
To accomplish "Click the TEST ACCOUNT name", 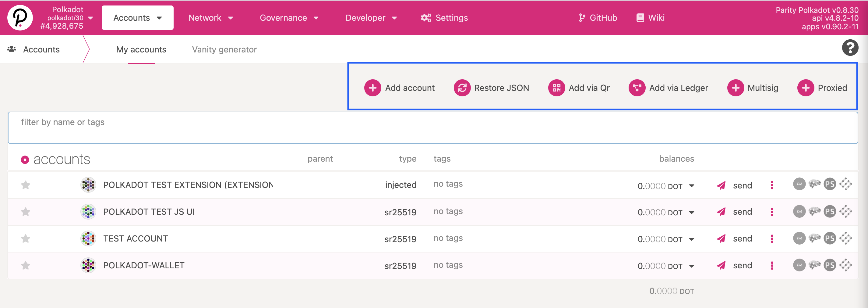I will point(136,239).
